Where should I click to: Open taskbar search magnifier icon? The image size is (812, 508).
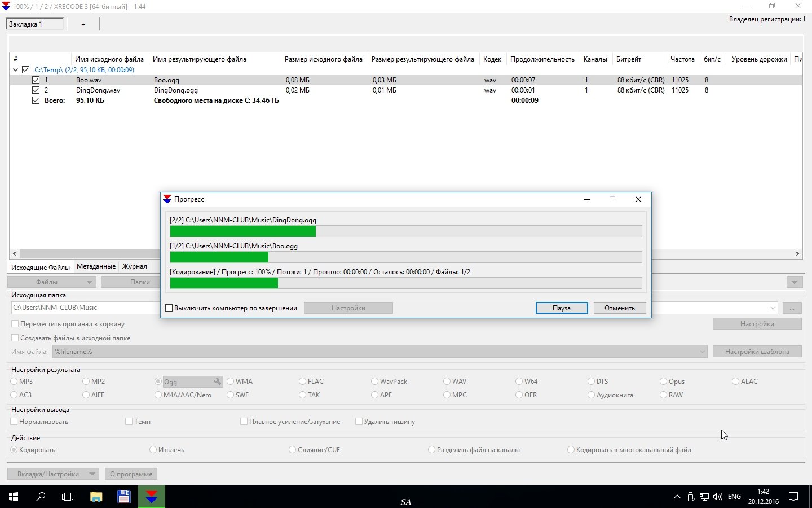point(41,497)
